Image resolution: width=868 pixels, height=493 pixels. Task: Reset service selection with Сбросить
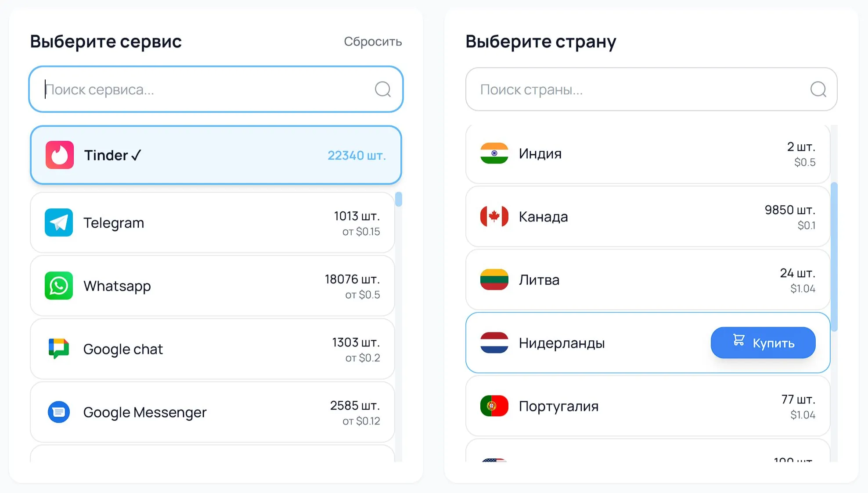click(373, 42)
